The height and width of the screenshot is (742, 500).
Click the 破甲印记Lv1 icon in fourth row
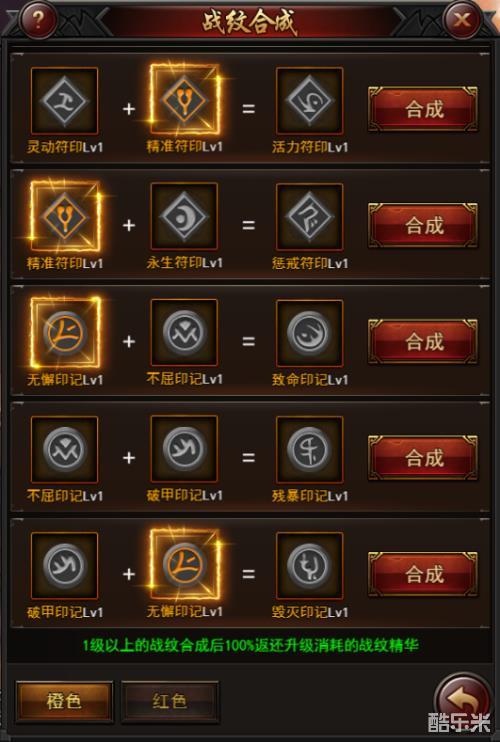(184, 449)
